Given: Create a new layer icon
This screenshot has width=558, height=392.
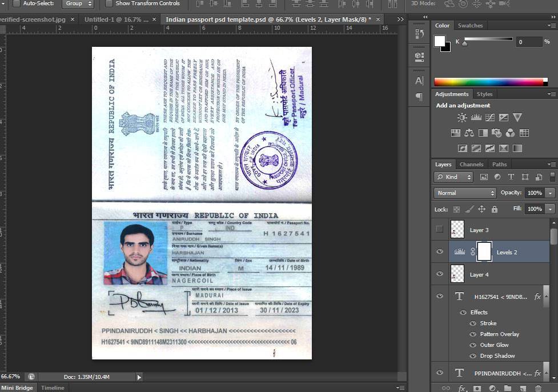Looking at the screenshot, I should pos(523,389).
